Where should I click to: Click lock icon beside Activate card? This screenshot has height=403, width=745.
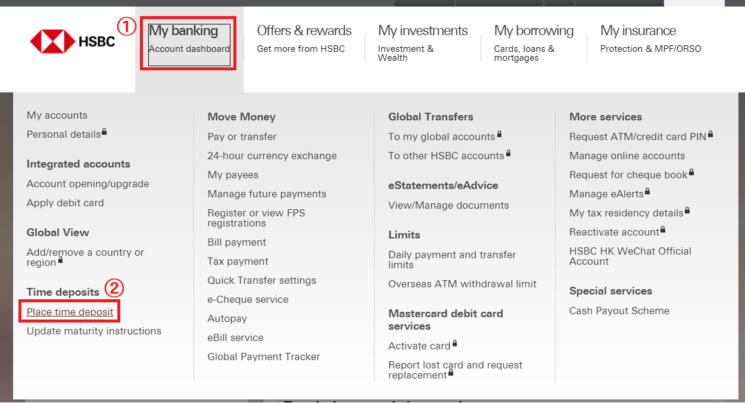(x=455, y=344)
